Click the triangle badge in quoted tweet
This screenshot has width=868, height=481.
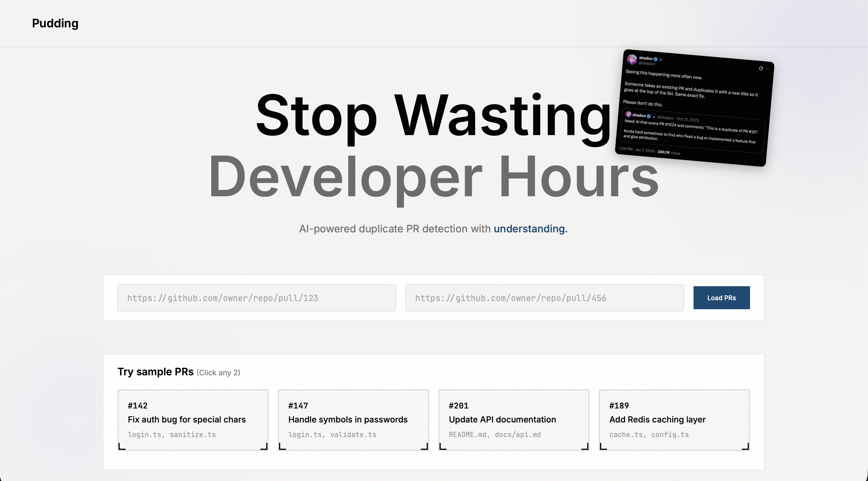click(x=654, y=116)
